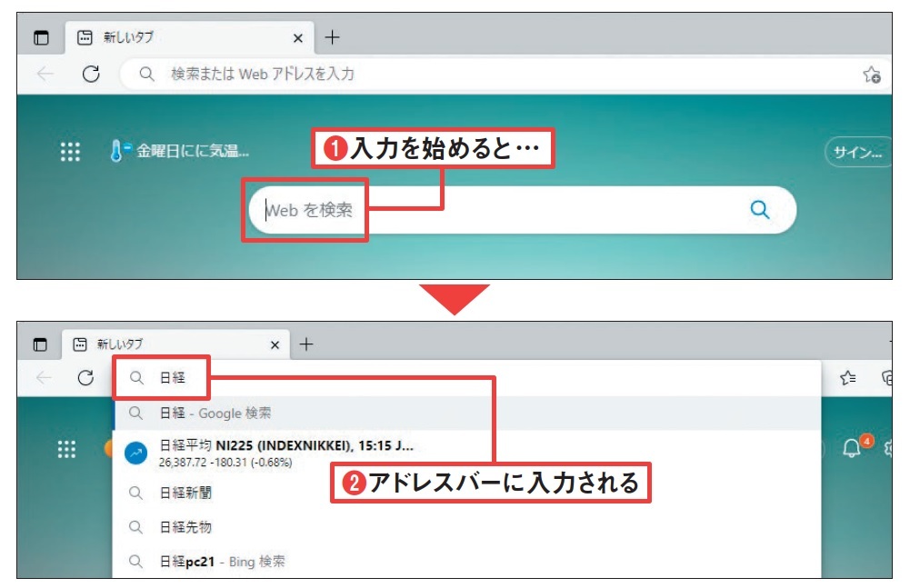Open the app launcher grid in upper window

point(70,152)
